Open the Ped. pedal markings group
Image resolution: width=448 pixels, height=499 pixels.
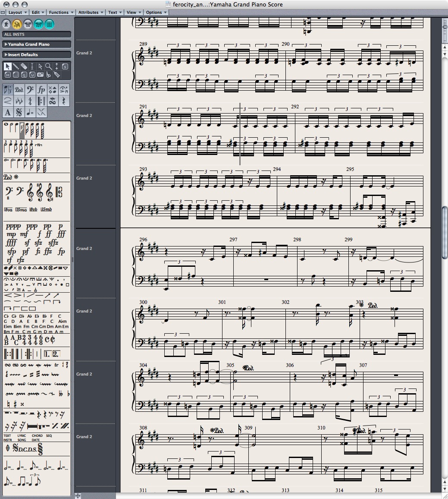tap(19, 90)
